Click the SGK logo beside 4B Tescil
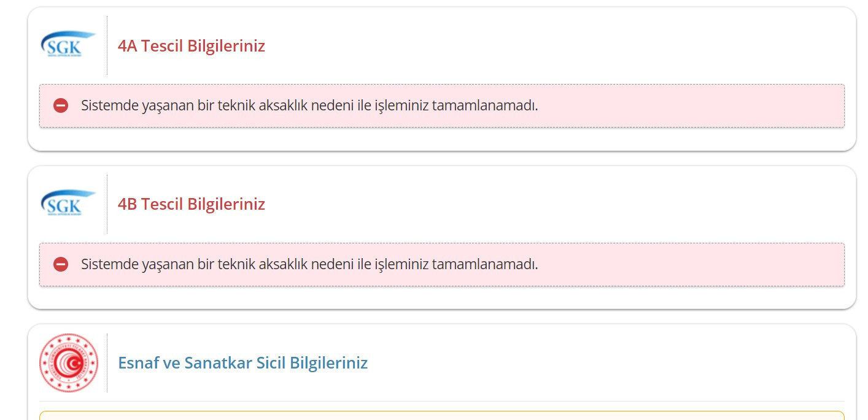Screen dimensions: 868x420 coord(68,204)
